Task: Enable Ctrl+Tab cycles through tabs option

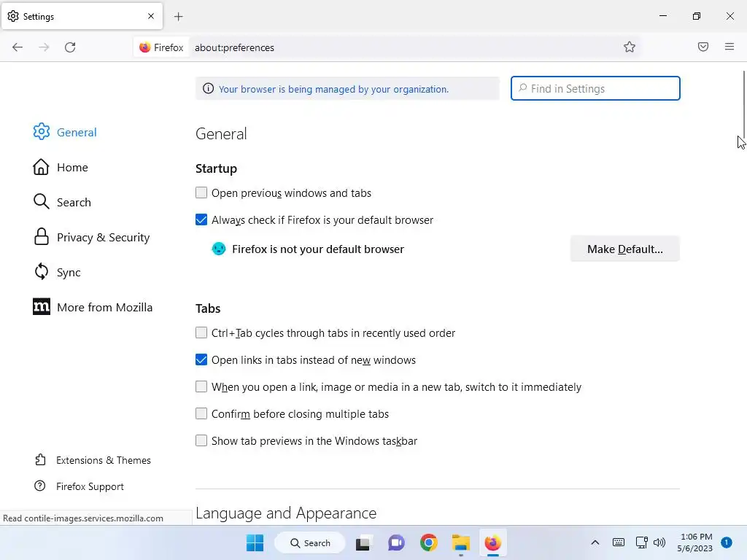Action: pos(201,332)
